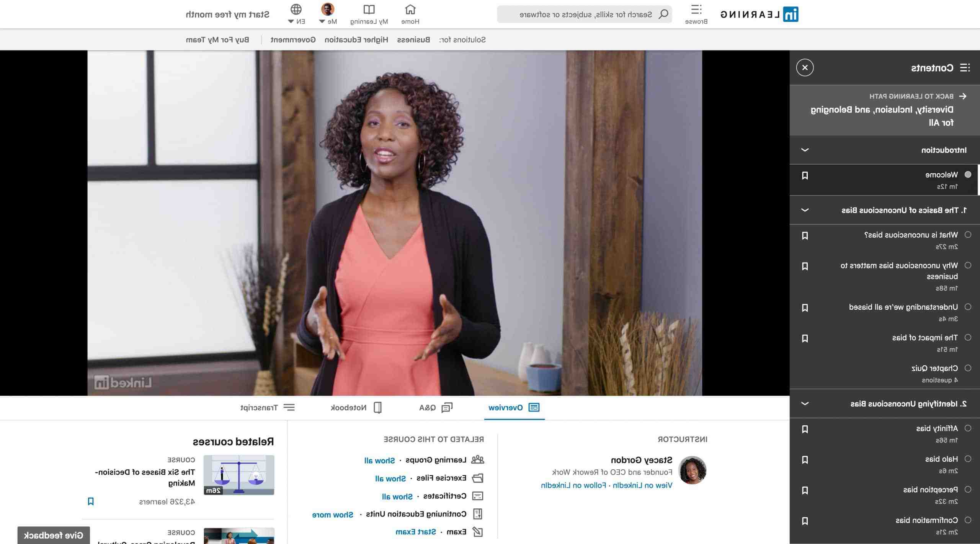
Task: Click the Continuing Education Units icon
Action: pos(478,514)
